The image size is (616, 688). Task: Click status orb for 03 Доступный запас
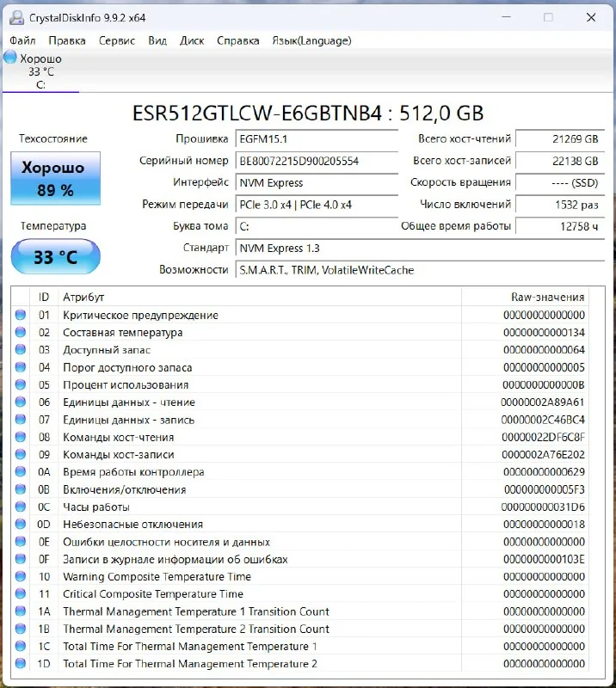(x=20, y=350)
